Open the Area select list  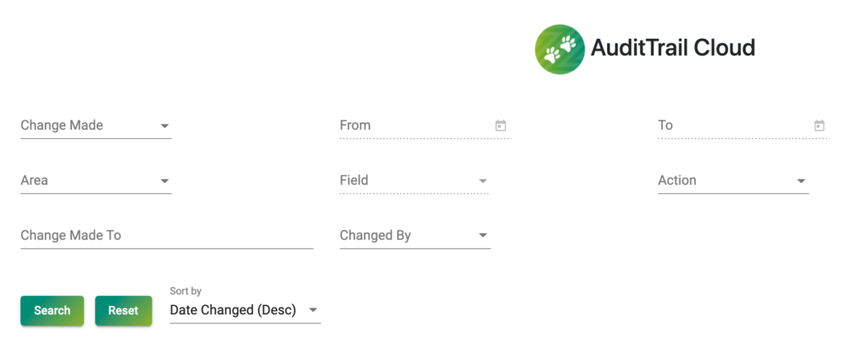[x=96, y=181]
